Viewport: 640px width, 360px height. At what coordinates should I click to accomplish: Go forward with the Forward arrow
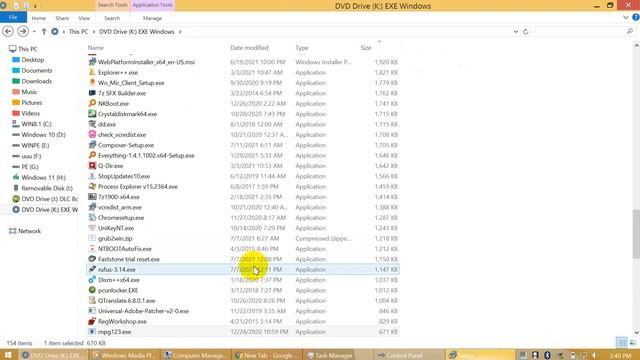click(23, 31)
